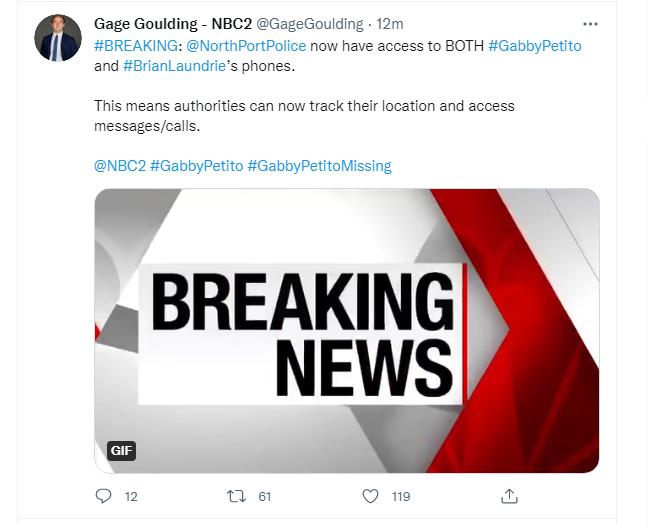Open the #BREAKING hashtag

(x=135, y=45)
